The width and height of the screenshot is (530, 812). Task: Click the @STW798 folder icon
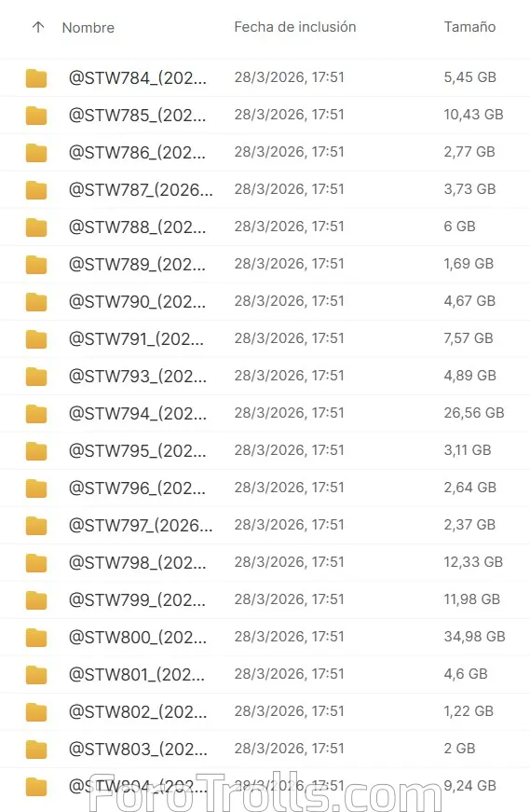36,562
